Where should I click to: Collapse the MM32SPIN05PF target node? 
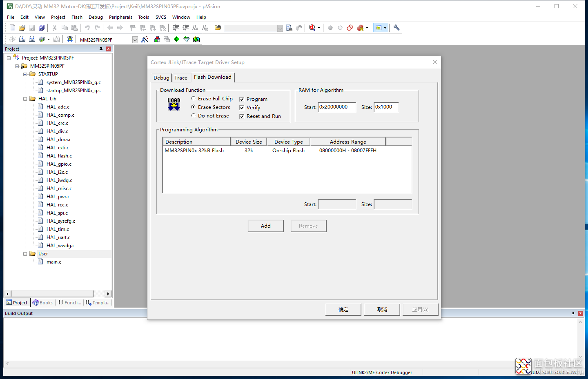(x=17, y=66)
